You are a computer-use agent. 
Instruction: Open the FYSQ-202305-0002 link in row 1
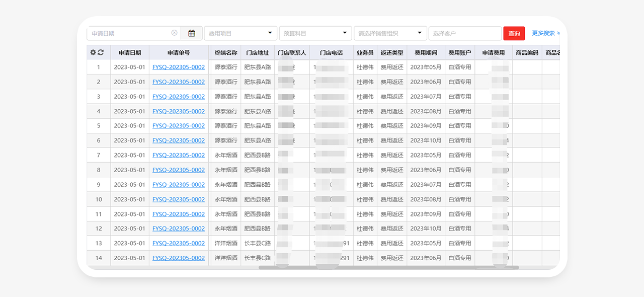pos(179,67)
